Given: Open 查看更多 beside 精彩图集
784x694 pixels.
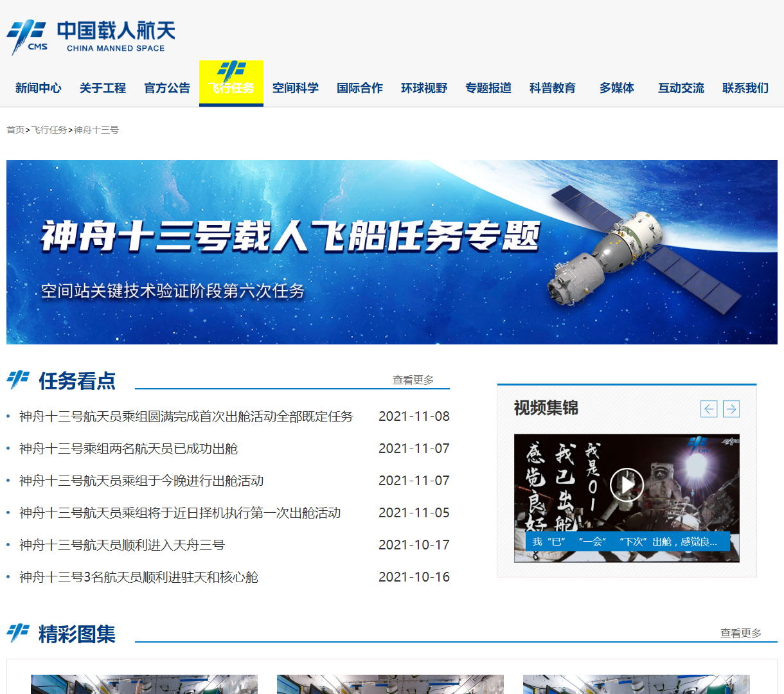Looking at the screenshot, I should 740,632.
